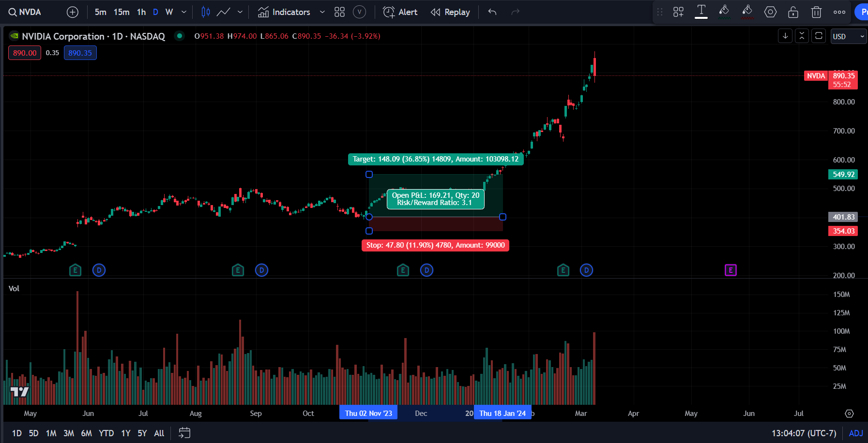Change the green profit background color
868x443 pixels.
point(724,12)
